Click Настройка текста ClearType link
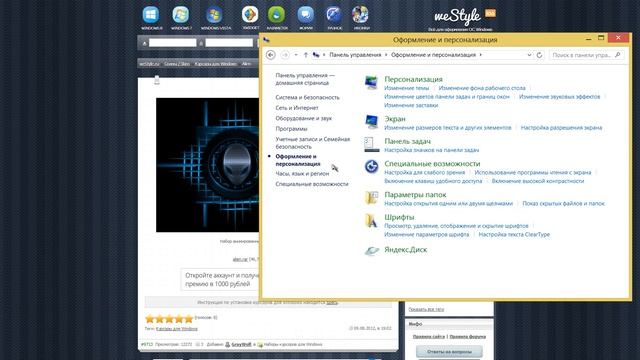The width and height of the screenshot is (640, 360). (514, 235)
